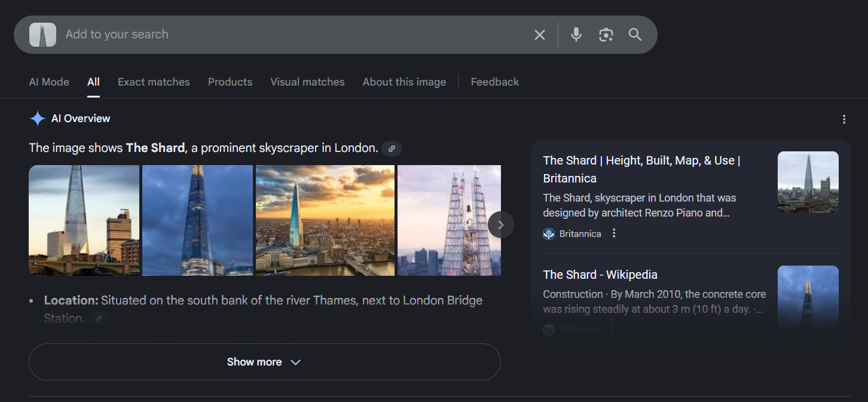The width and height of the screenshot is (868, 402).
Task: Click the source link icon after the London sentence
Action: (x=392, y=148)
